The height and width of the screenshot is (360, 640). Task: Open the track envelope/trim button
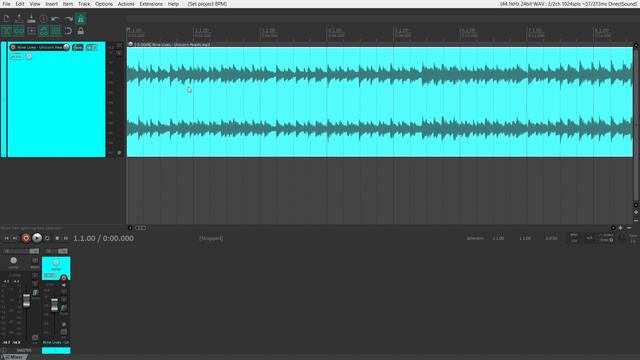click(16, 57)
